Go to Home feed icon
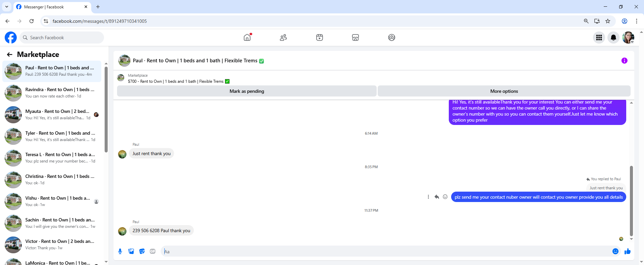This screenshot has height=265, width=644. point(247,38)
